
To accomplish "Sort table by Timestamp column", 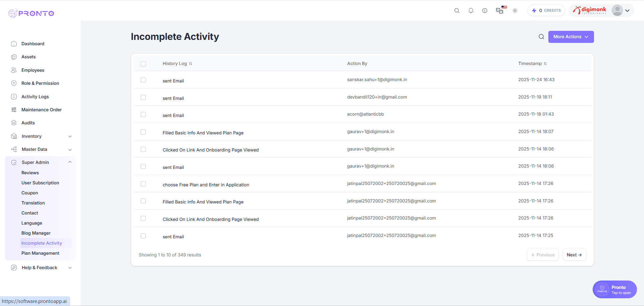I will (x=545, y=63).
